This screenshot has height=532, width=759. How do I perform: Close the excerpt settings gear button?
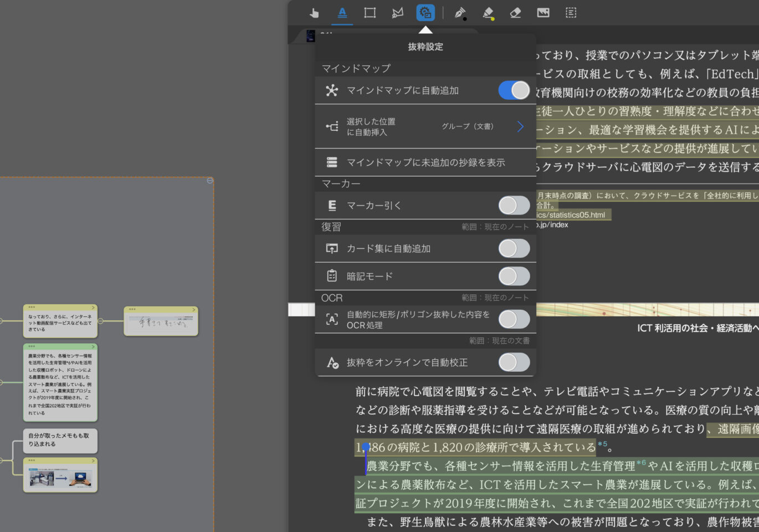[x=425, y=13]
